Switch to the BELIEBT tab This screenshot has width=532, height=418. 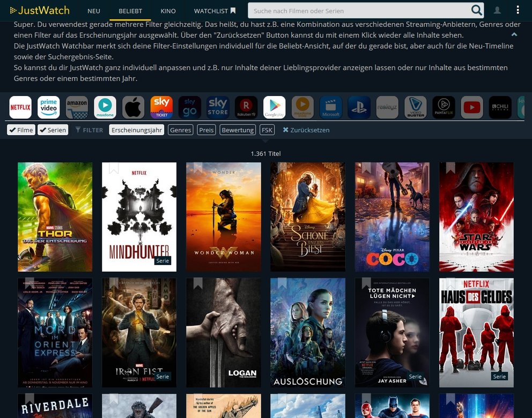[130, 11]
